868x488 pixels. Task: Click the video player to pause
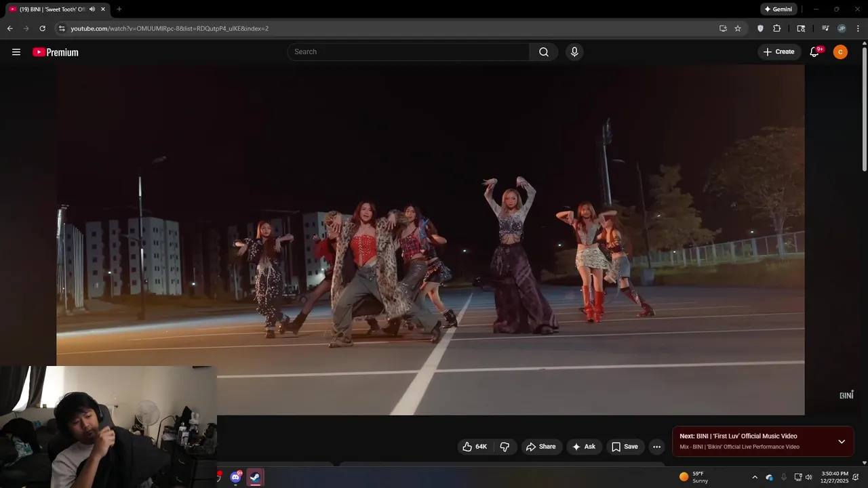pyautogui.click(x=431, y=240)
